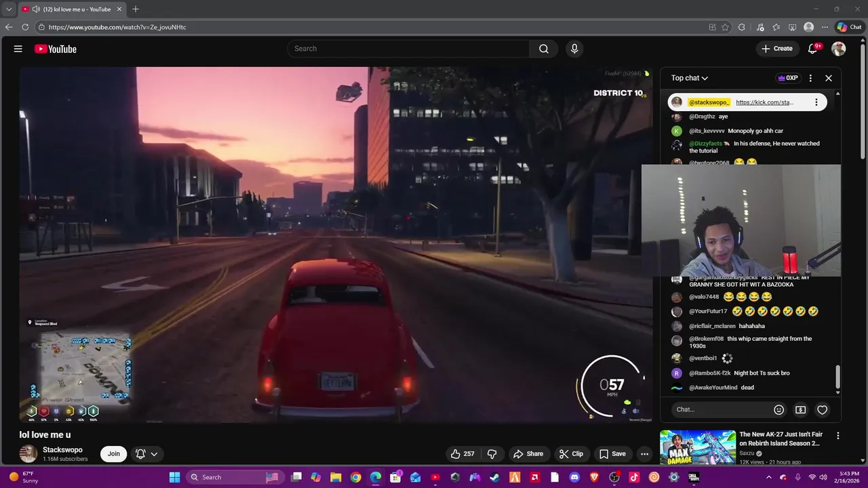Open the browser profile icon
The width and height of the screenshot is (868, 488).
click(808, 27)
